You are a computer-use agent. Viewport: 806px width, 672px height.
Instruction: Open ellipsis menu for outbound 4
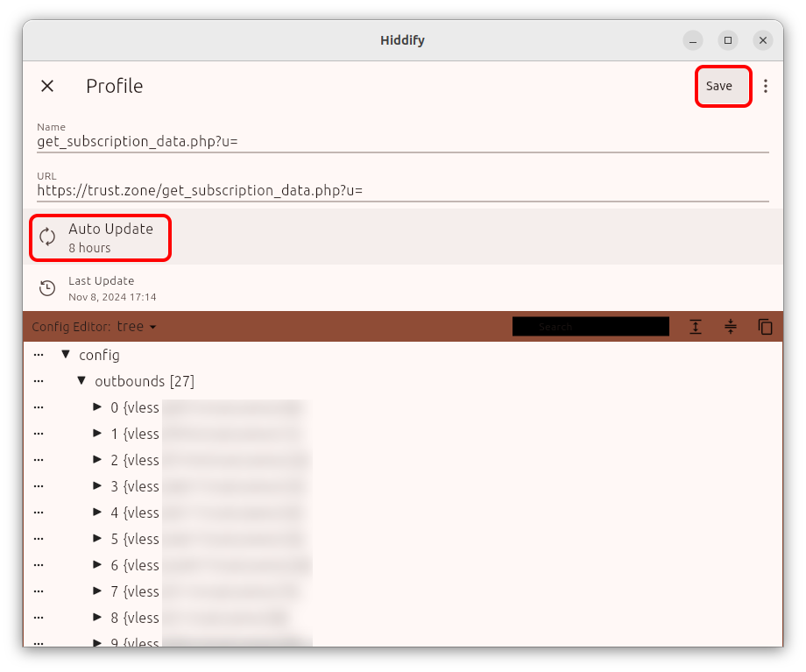[39, 513]
